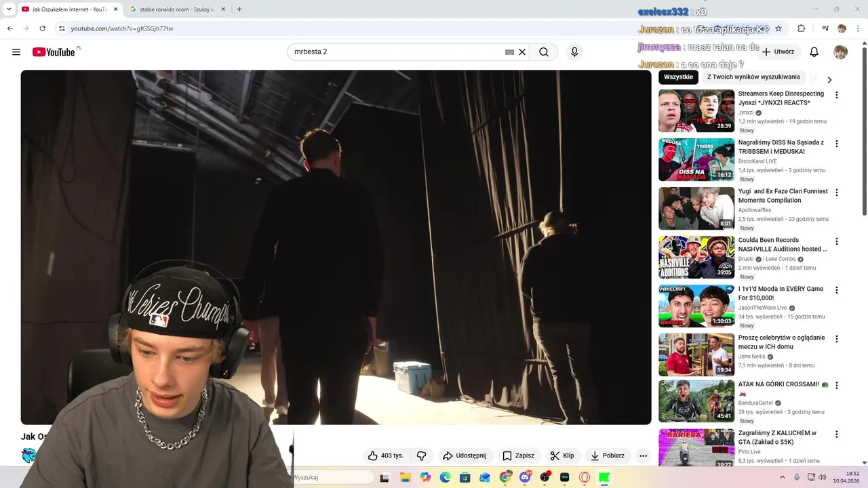Viewport: 868px width, 488px height.
Task: Open the media controls icon in toolbar
Action: tap(825, 28)
